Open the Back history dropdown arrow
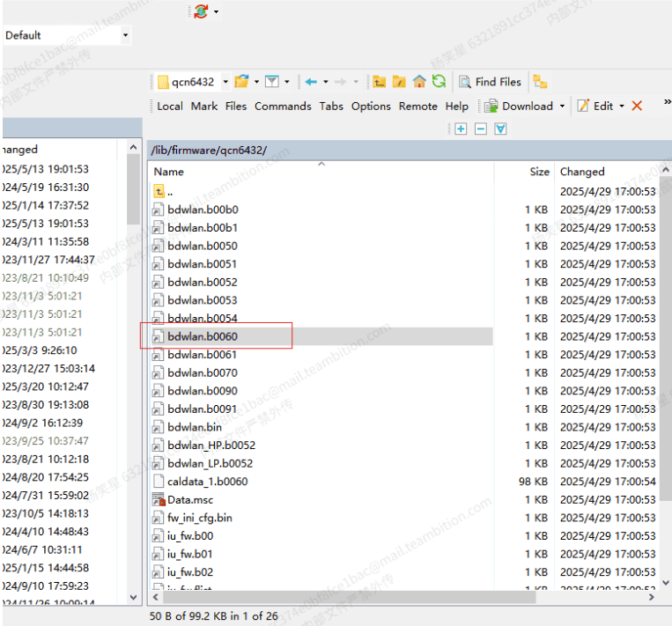This screenshot has width=672, height=626. (x=326, y=81)
